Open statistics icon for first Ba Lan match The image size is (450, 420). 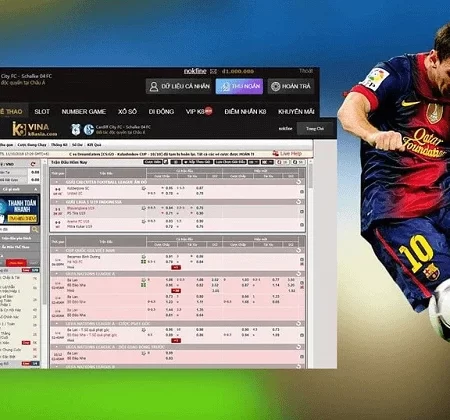coord(144,280)
